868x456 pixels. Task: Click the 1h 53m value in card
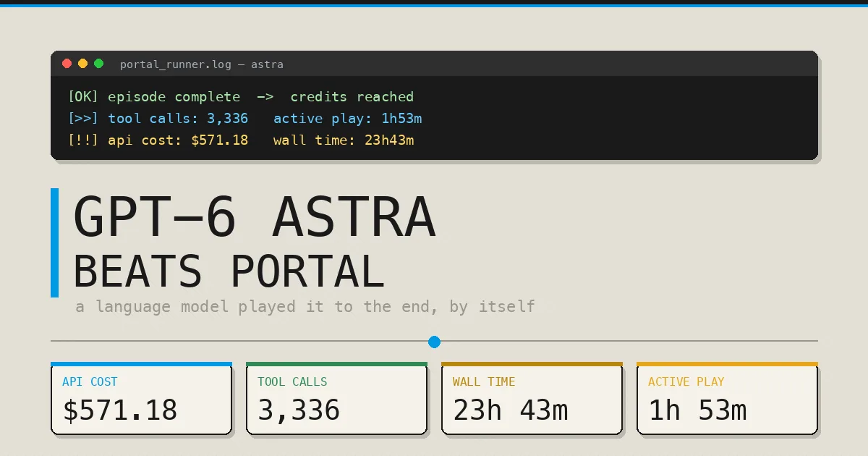pos(697,410)
